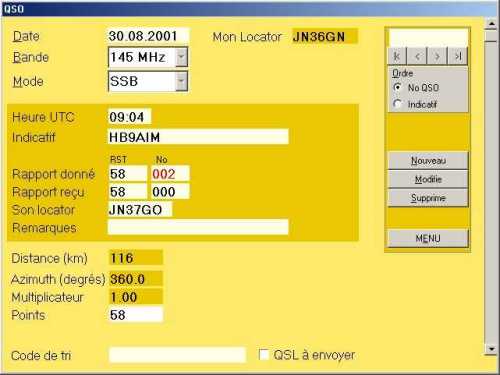This screenshot has width=500, height=375.
Task: Open the Bande dropdown arrow
Action: click(181, 57)
